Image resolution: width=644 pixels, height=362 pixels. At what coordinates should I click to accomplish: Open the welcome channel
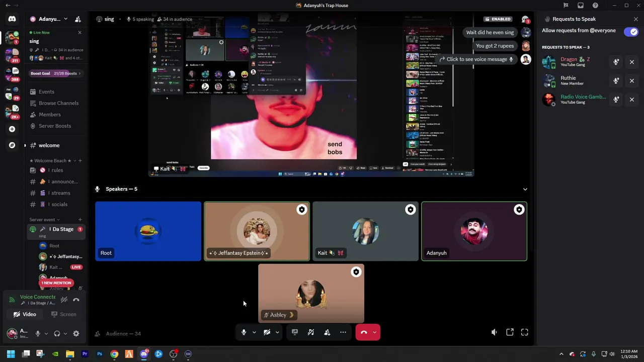tap(55, 145)
